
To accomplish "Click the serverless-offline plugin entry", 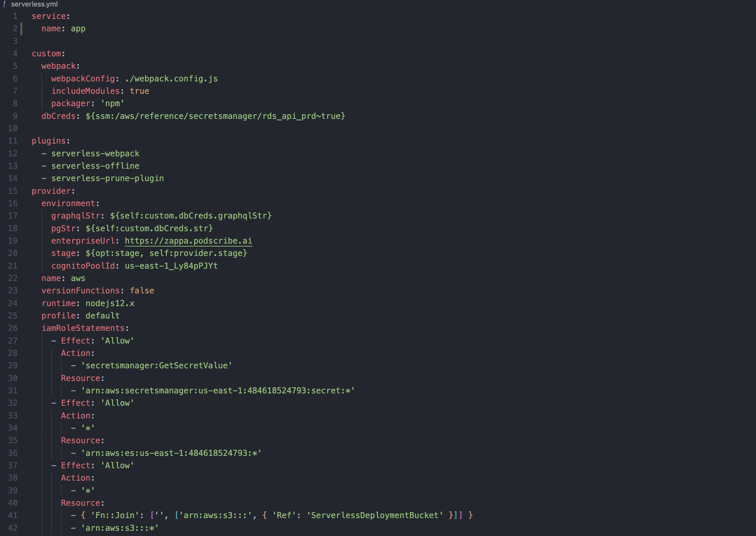I will coord(95,166).
